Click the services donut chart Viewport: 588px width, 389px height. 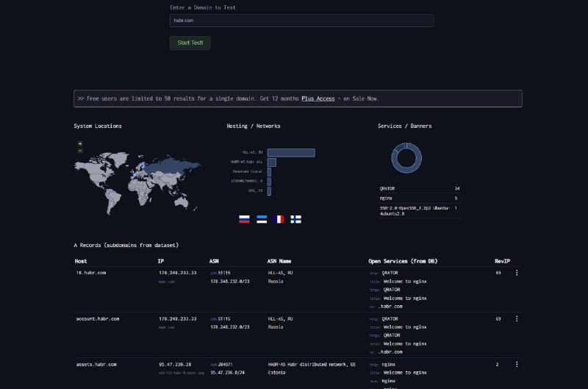click(x=406, y=158)
